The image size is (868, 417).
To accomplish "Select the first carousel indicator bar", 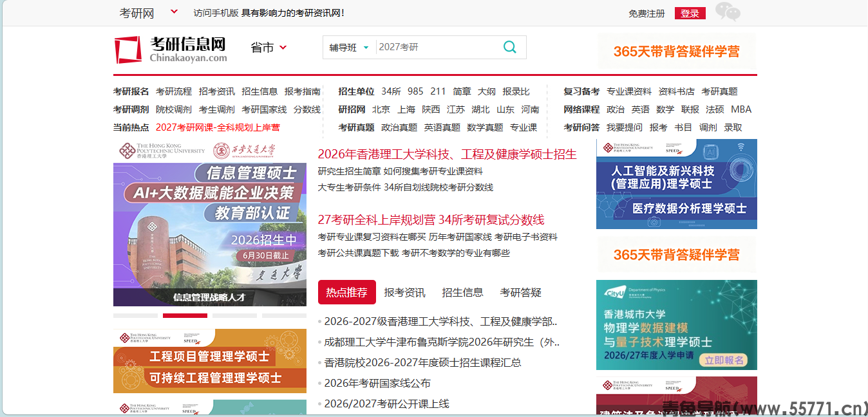I will pos(135,315).
